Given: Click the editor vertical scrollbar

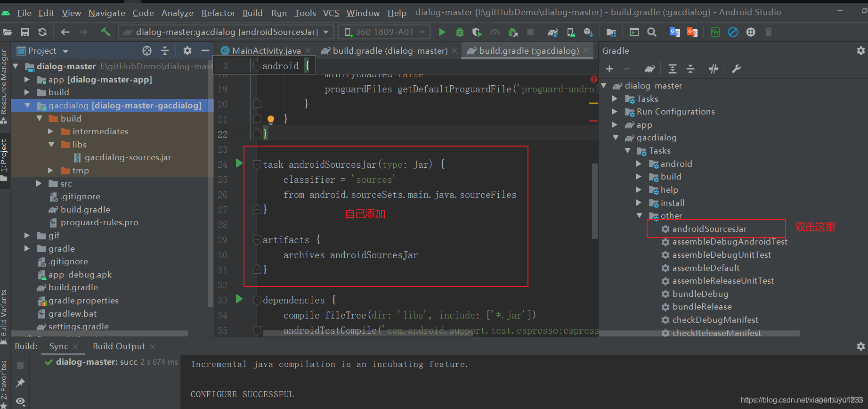Looking at the screenshot, I should tap(595, 202).
